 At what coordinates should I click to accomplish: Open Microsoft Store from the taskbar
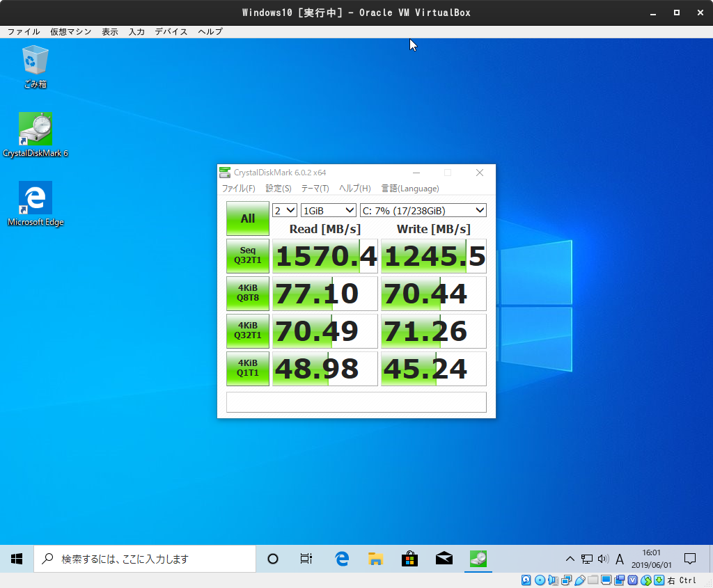pyautogui.click(x=409, y=559)
